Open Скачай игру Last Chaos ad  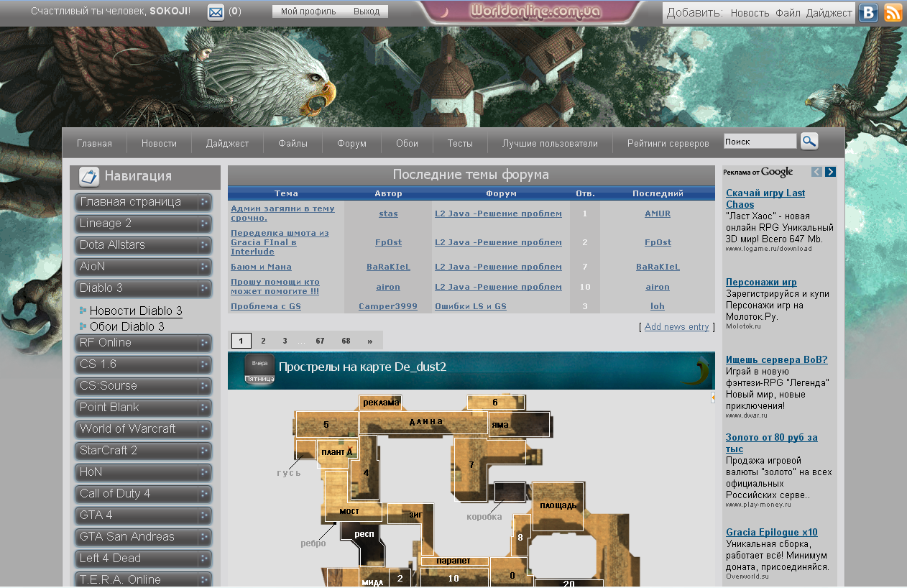point(765,198)
